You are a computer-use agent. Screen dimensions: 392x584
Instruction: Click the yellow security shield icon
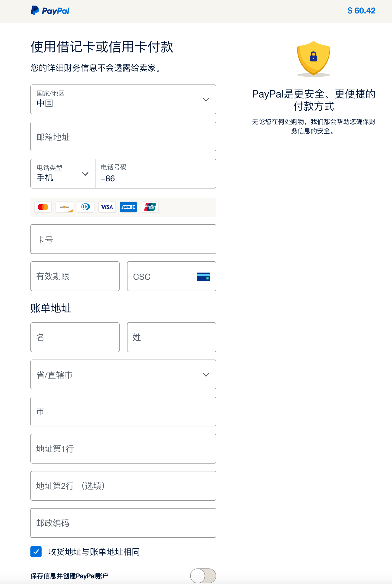313,58
